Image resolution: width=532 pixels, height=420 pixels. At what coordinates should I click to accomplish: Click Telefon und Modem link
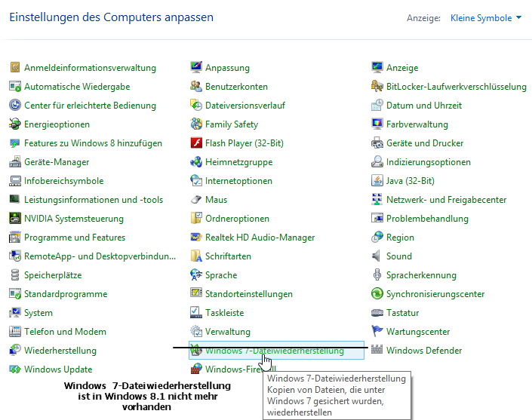[65, 332]
